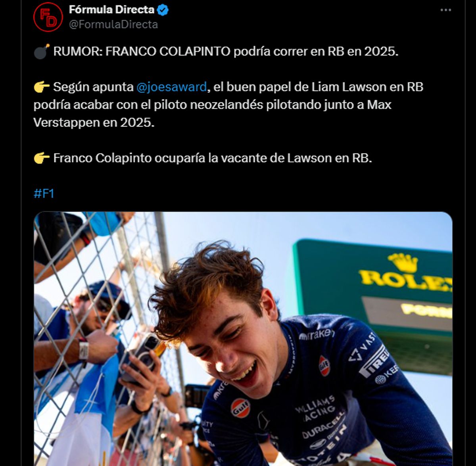Click the bomb emoji before RUMOR
Viewport: 476px width, 466px height.
click(42, 52)
